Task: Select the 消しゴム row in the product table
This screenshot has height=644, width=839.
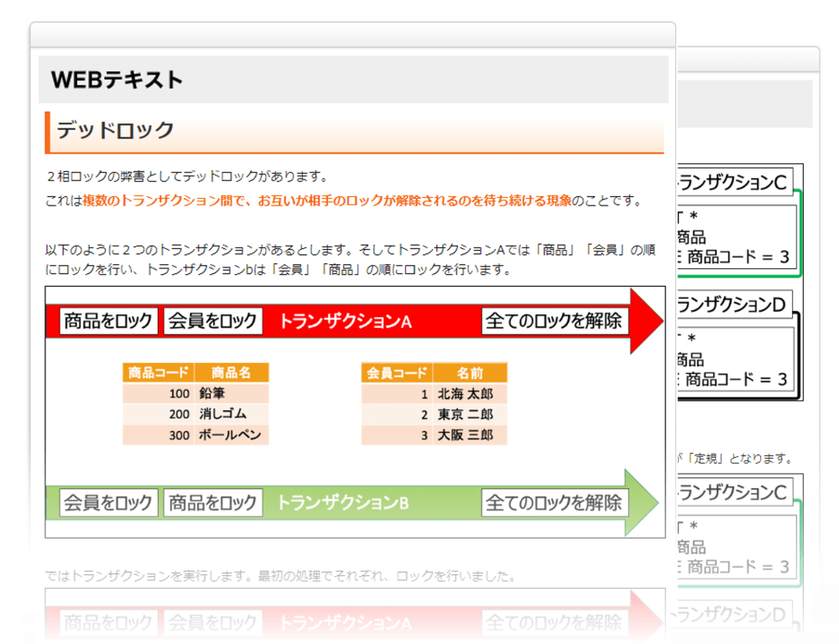Action: [x=195, y=413]
